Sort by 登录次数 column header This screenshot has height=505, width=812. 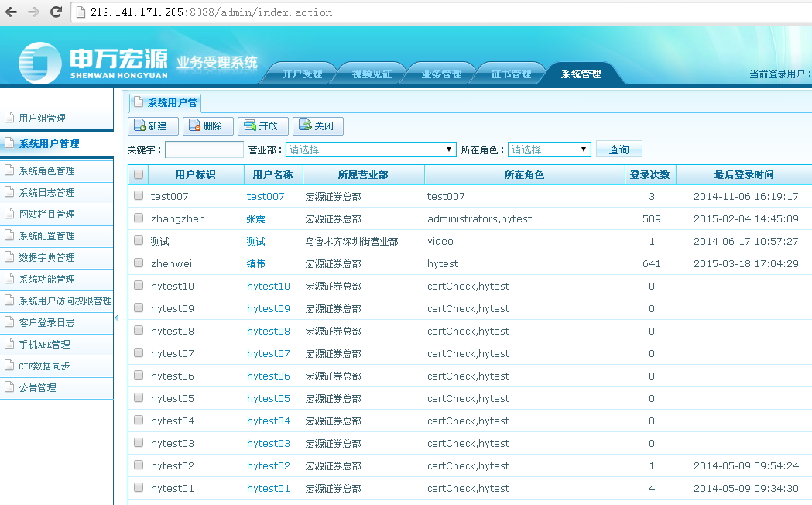(650, 175)
